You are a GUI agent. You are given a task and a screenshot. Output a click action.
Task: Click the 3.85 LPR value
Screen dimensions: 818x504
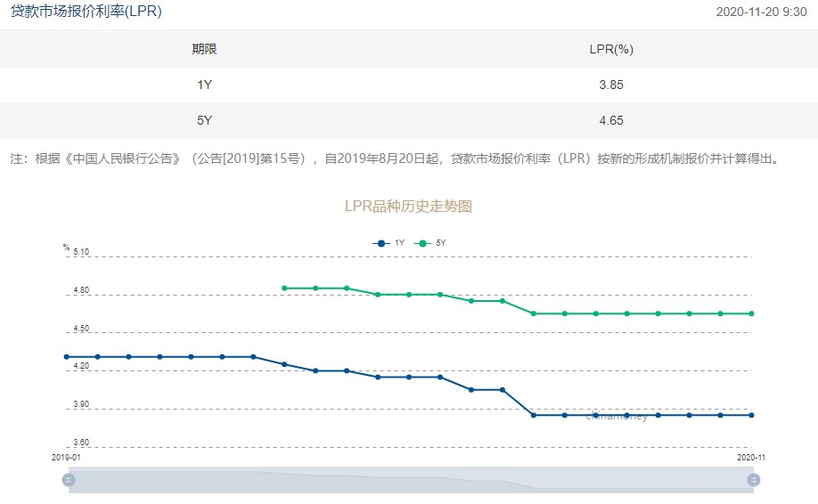611,85
